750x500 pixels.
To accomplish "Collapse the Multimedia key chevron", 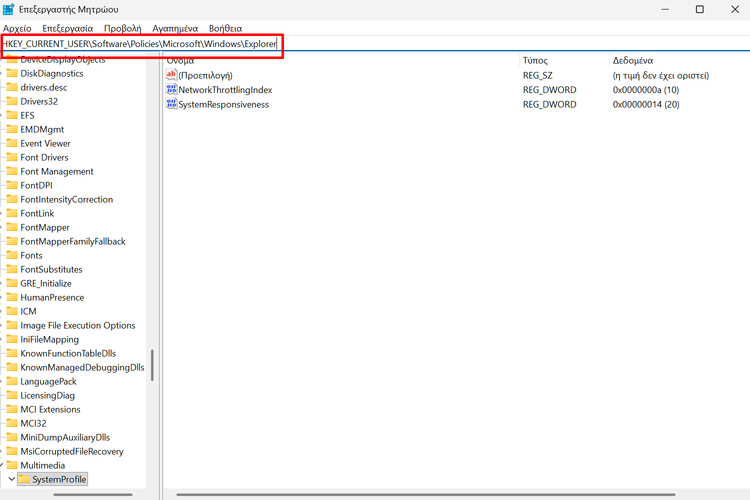I will tap(3, 465).
